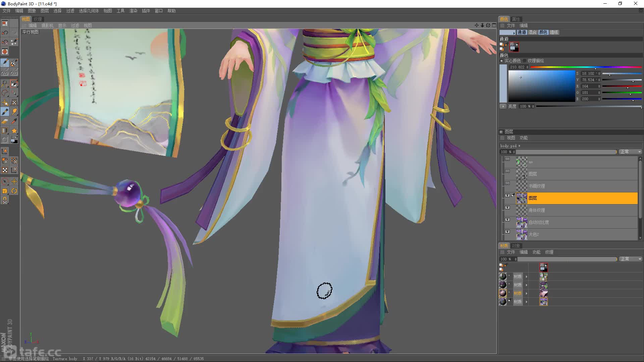Open the 摄影机 viewport menu
Screen dimensions: 644x362
(x=47, y=26)
